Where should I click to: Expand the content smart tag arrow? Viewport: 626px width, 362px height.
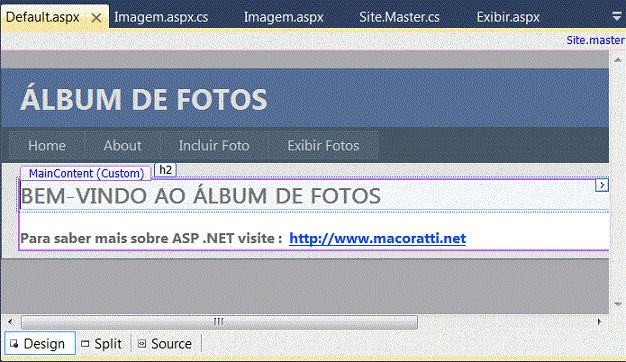[x=602, y=185]
